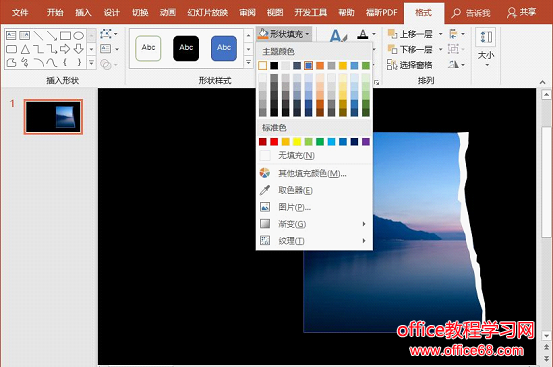Open Edit Shape points menu
The image size is (553, 367).
pos(108,34)
